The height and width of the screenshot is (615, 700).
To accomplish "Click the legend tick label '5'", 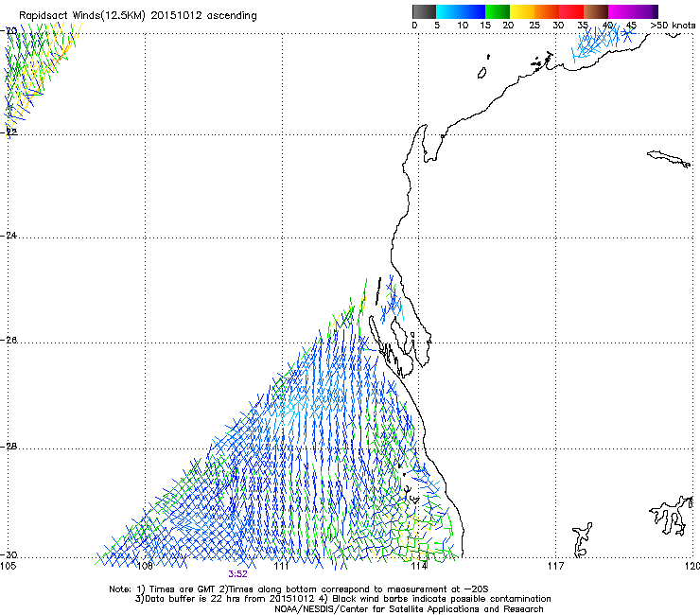I will point(437,26).
